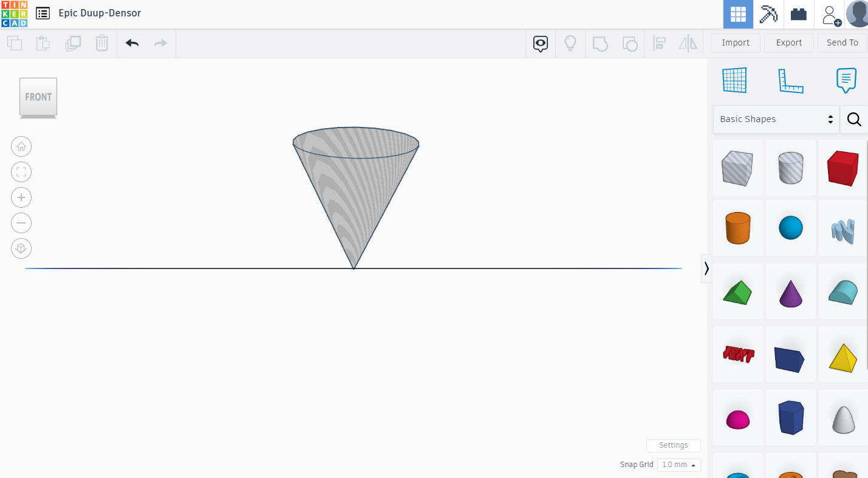868x478 pixels.
Task: Click the Delete trash icon
Action: [102, 43]
